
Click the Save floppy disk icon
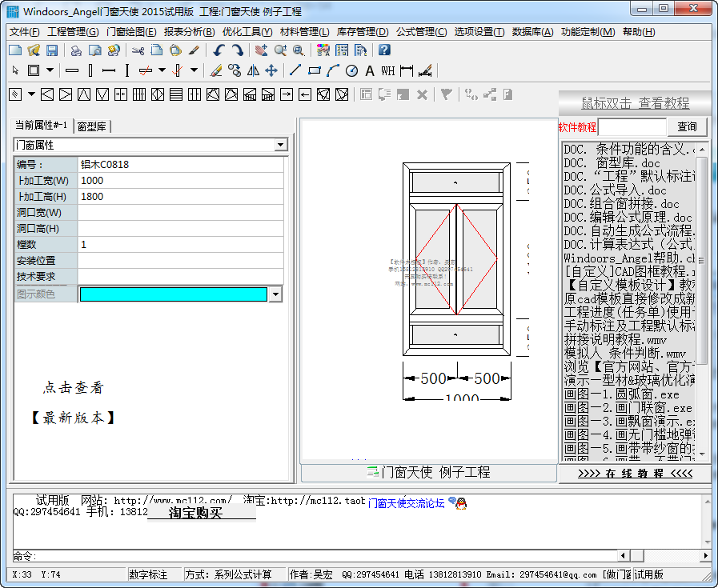52,50
